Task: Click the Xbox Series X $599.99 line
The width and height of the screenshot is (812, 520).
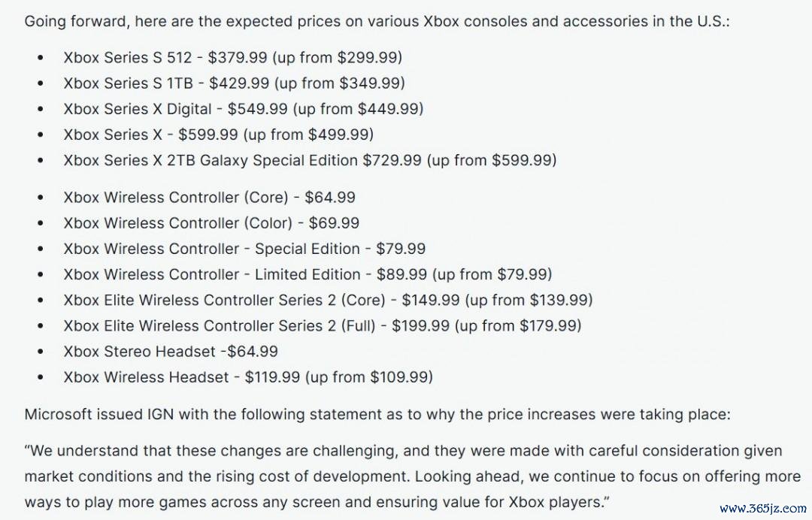Action: pyautogui.click(x=219, y=135)
